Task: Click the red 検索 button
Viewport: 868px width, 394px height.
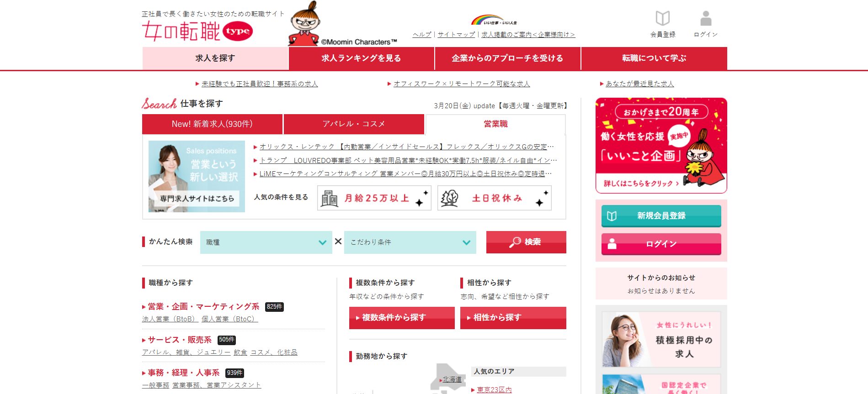Action: [x=526, y=242]
